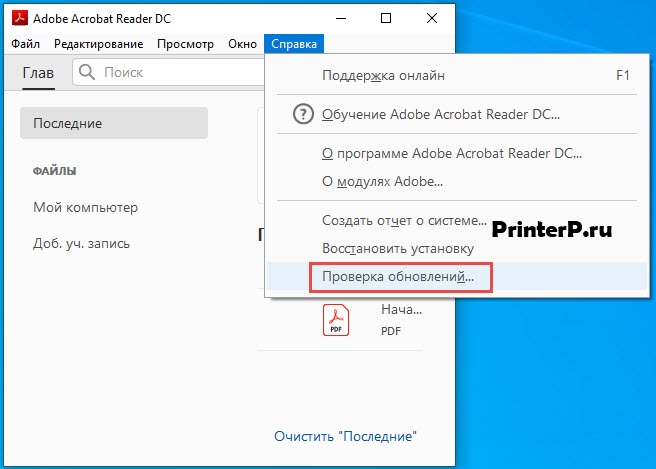Collapse the Справка menu
Viewport: 656px width, 469px height.
coord(295,44)
